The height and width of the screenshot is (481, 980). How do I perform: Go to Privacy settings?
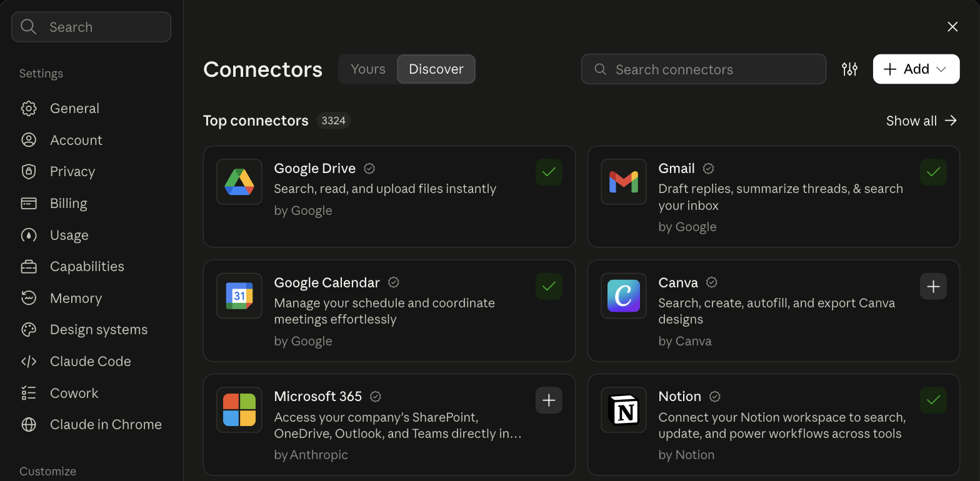pyautogui.click(x=91, y=172)
